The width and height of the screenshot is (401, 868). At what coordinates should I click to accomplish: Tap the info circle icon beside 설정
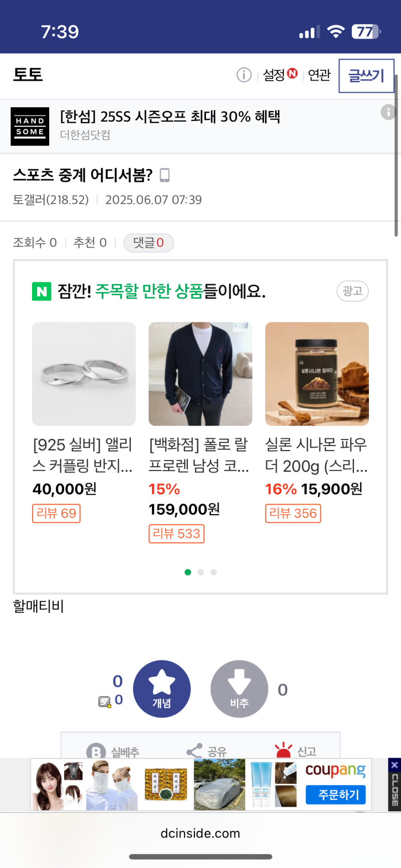coord(244,75)
